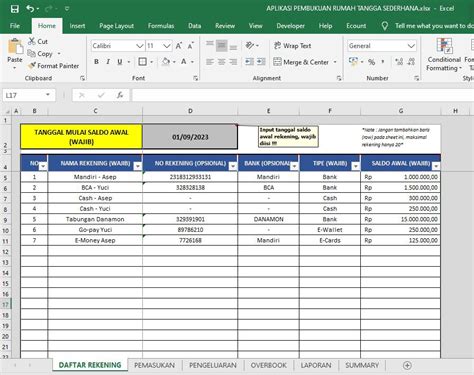Select the cell Tabungan Danamon

click(x=95, y=219)
